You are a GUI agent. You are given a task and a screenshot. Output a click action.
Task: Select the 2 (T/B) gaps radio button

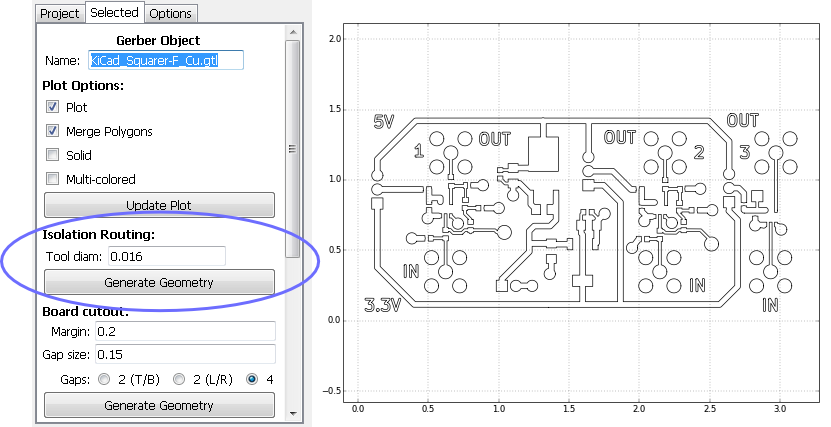(x=105, y=379)
